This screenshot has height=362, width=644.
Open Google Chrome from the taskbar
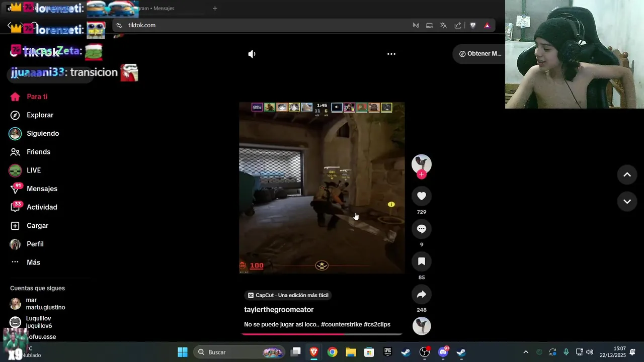point(332,352)
